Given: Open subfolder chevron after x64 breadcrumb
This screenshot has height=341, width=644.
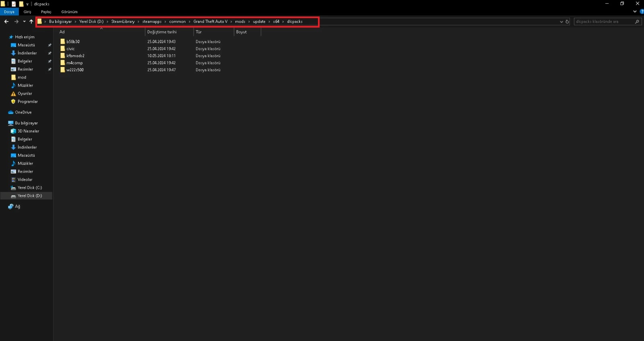Looking at the screenshot, I should 283,22.
